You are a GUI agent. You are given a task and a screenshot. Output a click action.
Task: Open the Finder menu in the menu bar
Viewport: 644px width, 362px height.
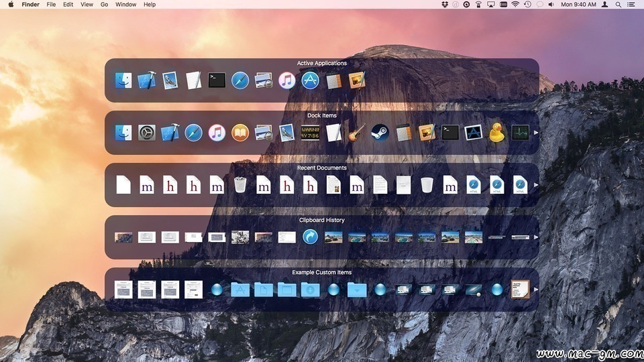click(x=30, y=5)
